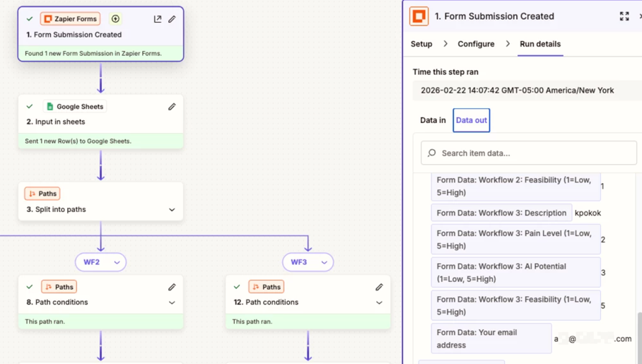Image resolution: width=642 pixels, height=364 pixels.
Task: Expand step 12 Path conditions chevron
Action: (x=379, y=303)
